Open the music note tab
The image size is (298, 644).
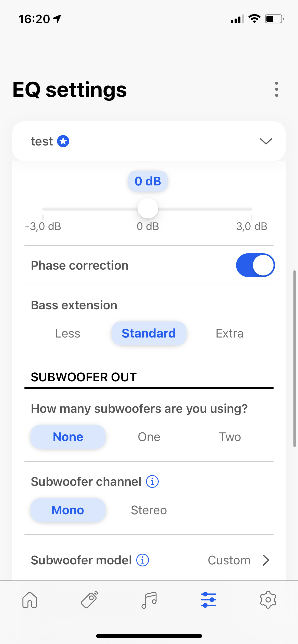[149, 600]
